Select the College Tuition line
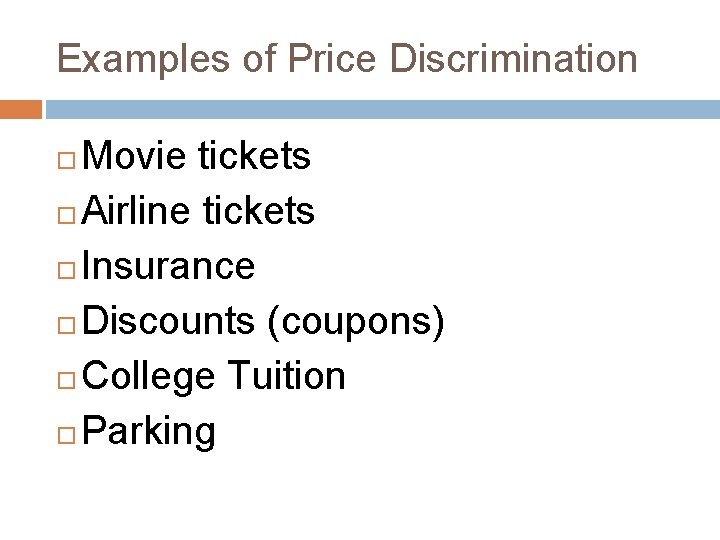This screenshot has height=540, width=720. 215,376
